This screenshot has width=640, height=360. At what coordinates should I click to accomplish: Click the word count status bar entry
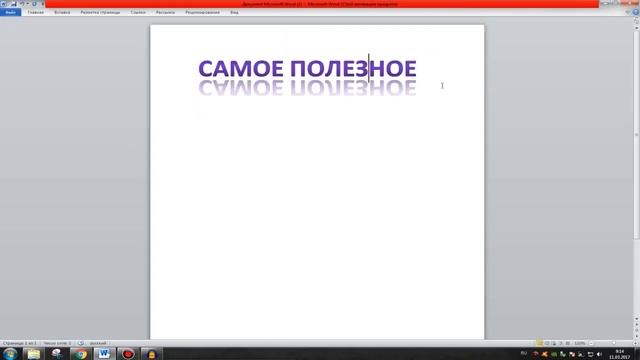57,343
